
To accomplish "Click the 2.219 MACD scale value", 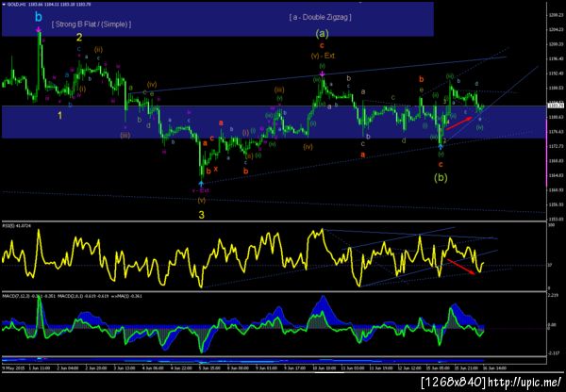I will click(554, 295).
